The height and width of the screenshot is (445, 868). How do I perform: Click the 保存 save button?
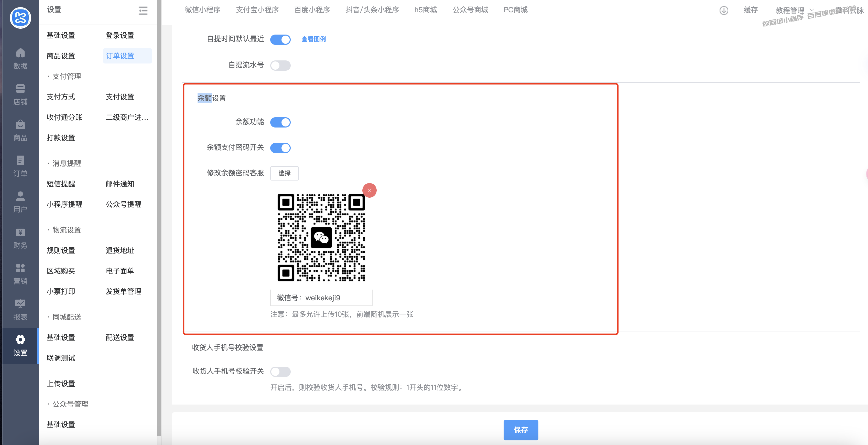click(520, 430)
